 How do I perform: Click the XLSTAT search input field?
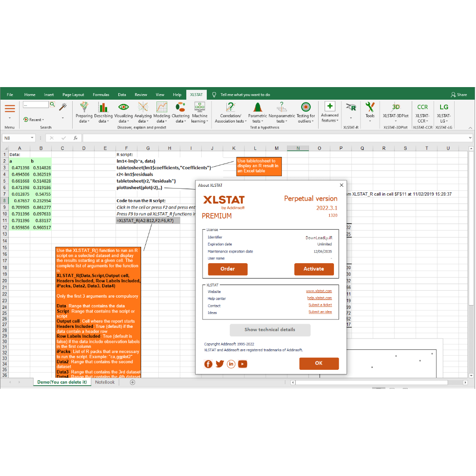pyautogui.click(x=36, y=104)
